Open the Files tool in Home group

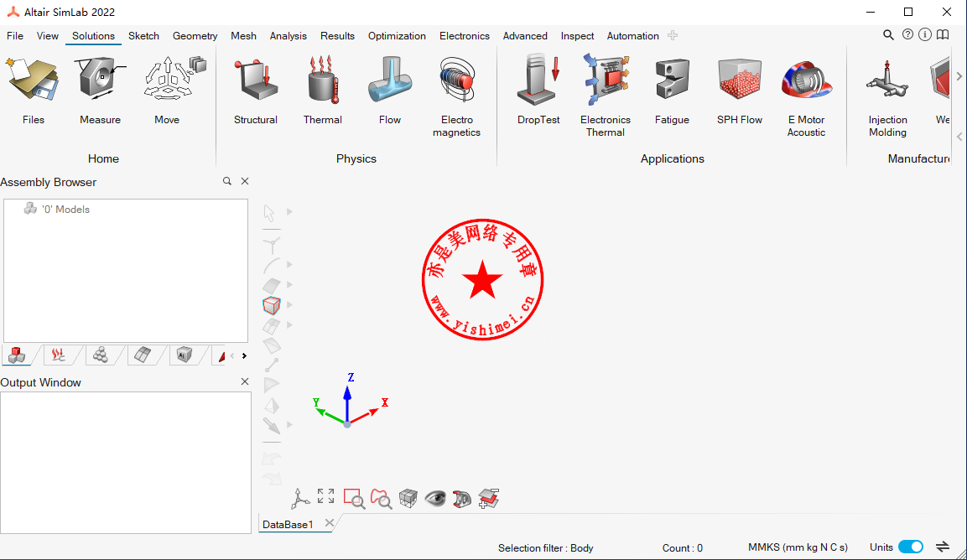[x=34, y=90]
